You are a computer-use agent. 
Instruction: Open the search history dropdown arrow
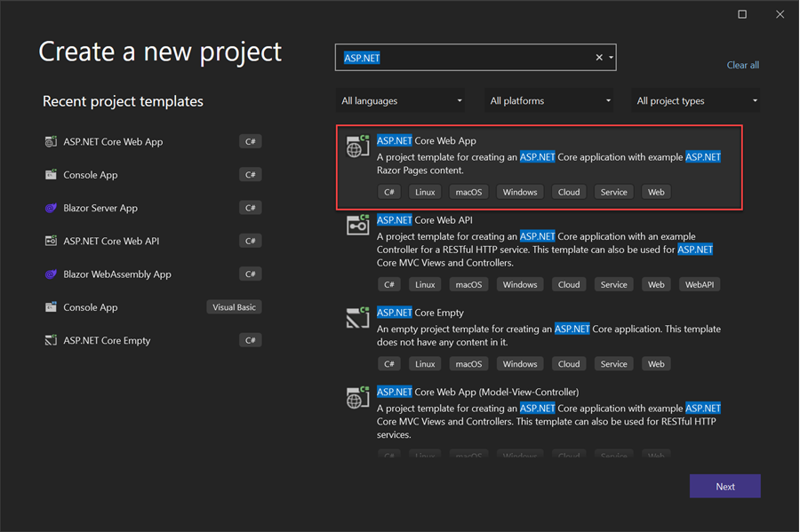pos(611,58)
